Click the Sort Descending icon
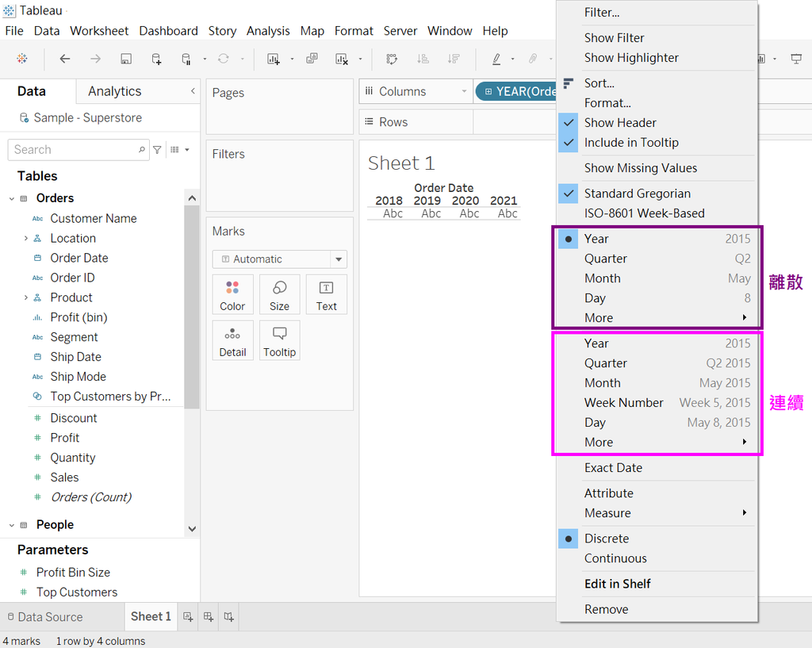Image resolution: width=812 pixels, height=648 pixels. (454, 59)
